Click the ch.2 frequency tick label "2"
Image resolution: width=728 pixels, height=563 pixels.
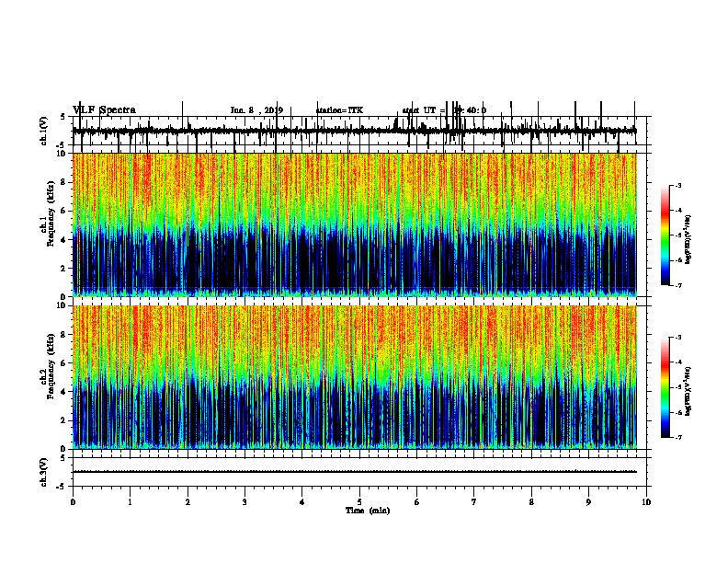click(x=63, y=420)
